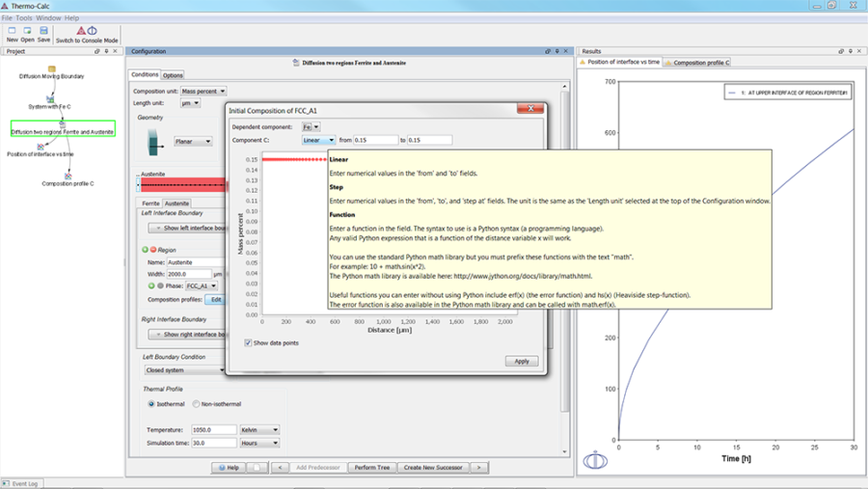Expand the Component C Linear dropdown
The height and width of the screenshot is (489, 868).
pyautogui.click(x=318, y=140)
